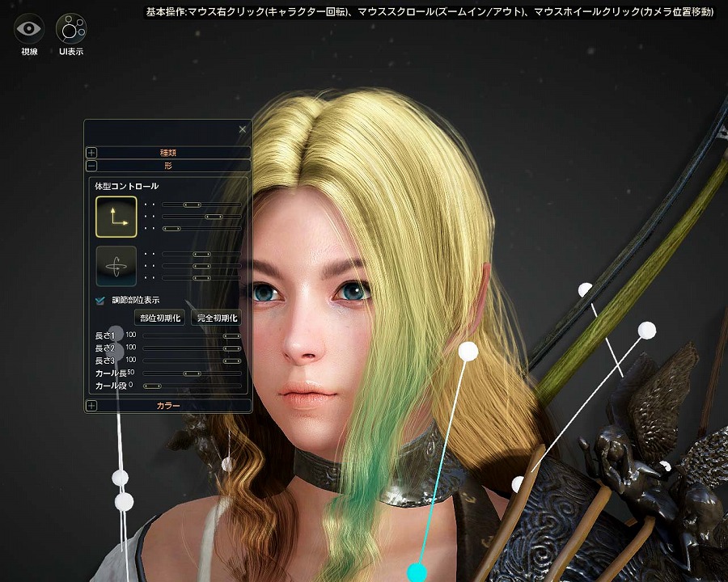
Task: Expand the 種類 section with its plus
Action: (x=90, y=152)
